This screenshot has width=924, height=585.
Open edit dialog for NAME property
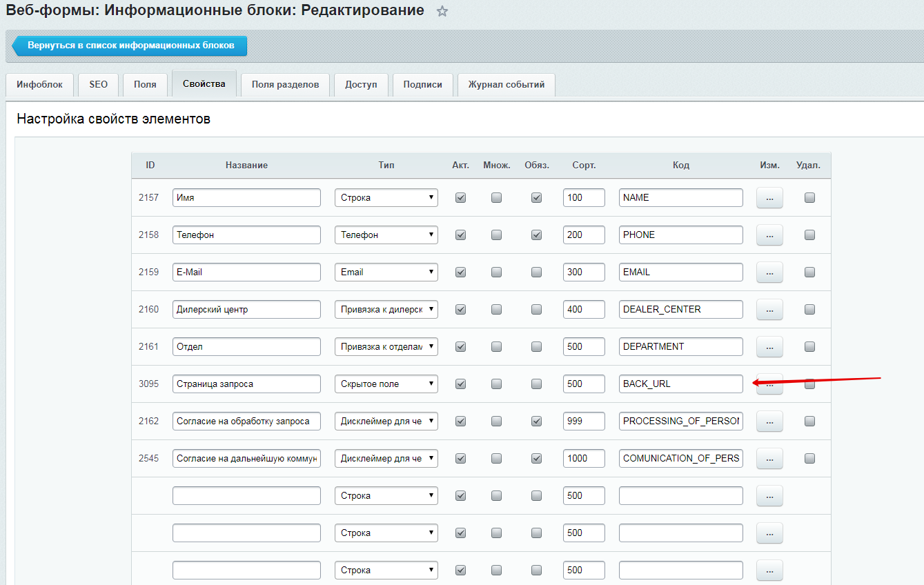(x=769, y=198)
